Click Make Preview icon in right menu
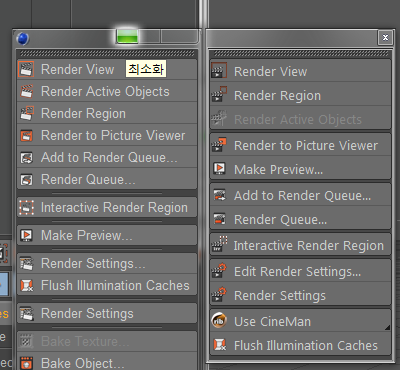The height and width of the screenshot is (370, 400). click(x=220, y=169)
